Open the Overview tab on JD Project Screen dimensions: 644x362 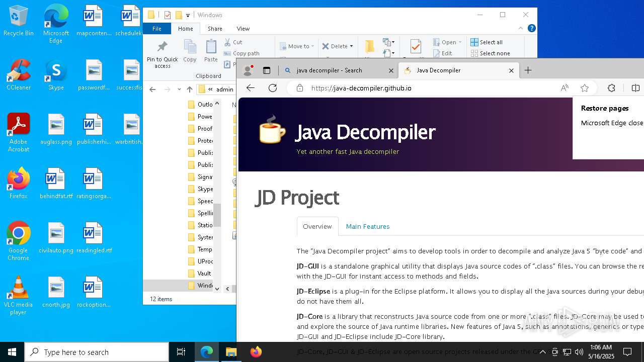tap(317, 226)
